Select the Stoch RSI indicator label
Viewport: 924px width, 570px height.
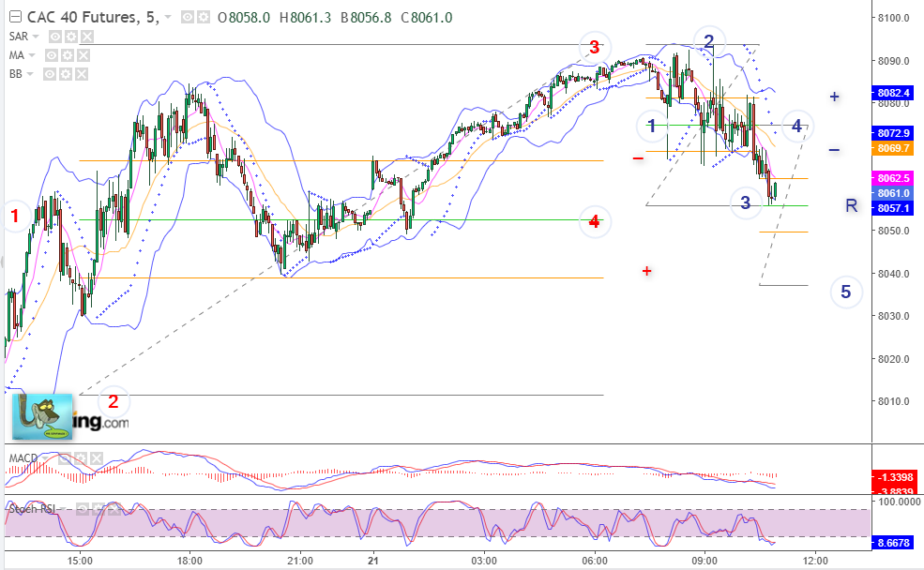32,509
